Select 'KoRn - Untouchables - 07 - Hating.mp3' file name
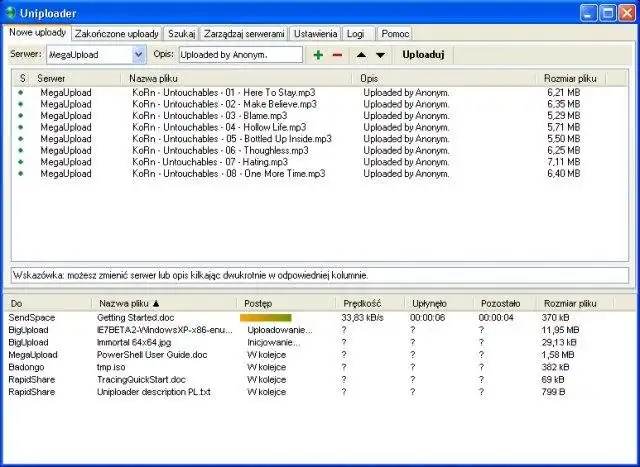640x467 pixels. 210,162
